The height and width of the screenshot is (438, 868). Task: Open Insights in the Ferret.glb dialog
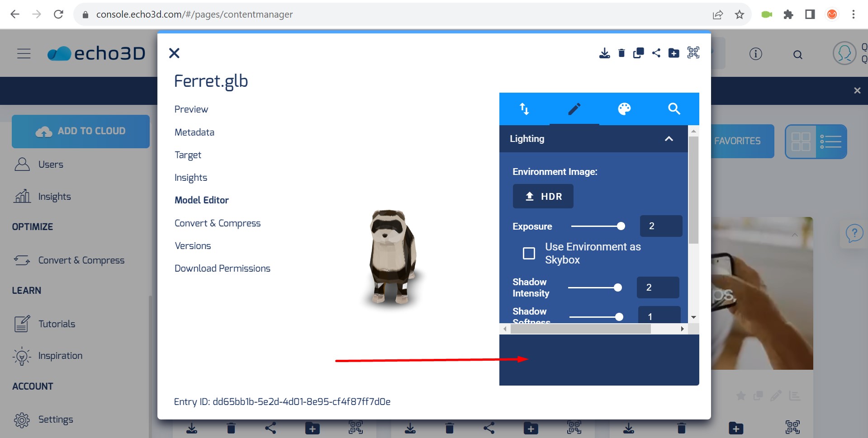tap(191, 178)
